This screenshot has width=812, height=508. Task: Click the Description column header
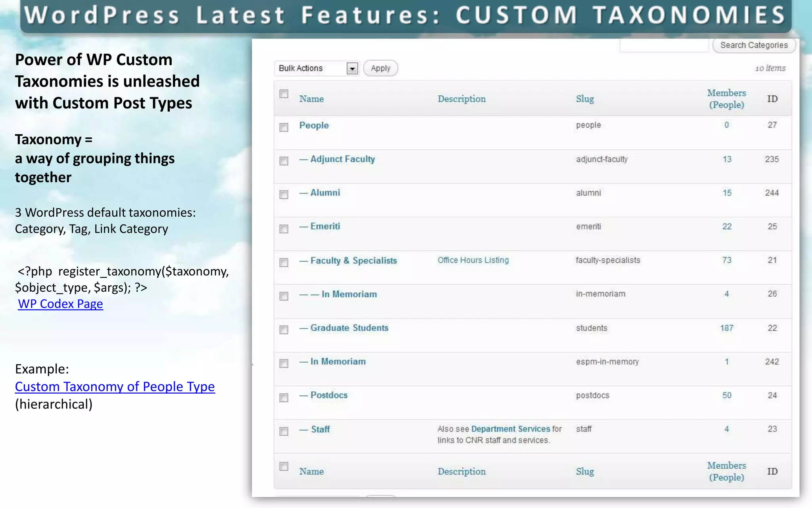point(462,99)
